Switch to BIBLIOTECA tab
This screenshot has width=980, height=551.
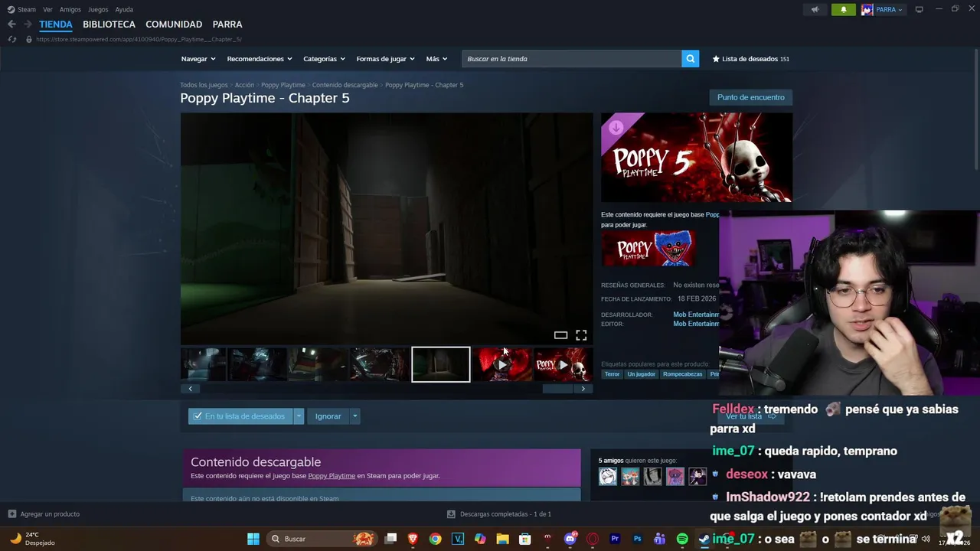pyautogui.click(x=109, y=24)
